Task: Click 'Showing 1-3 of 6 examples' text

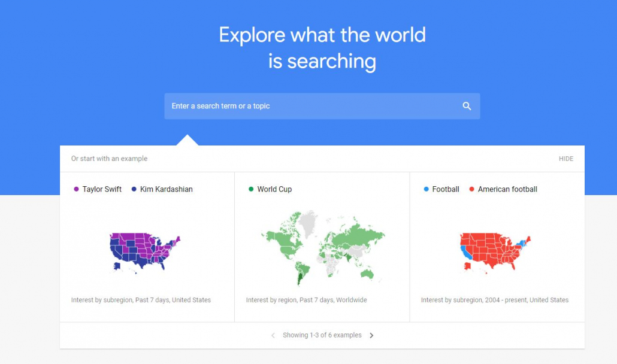Action: pos(322,335)
